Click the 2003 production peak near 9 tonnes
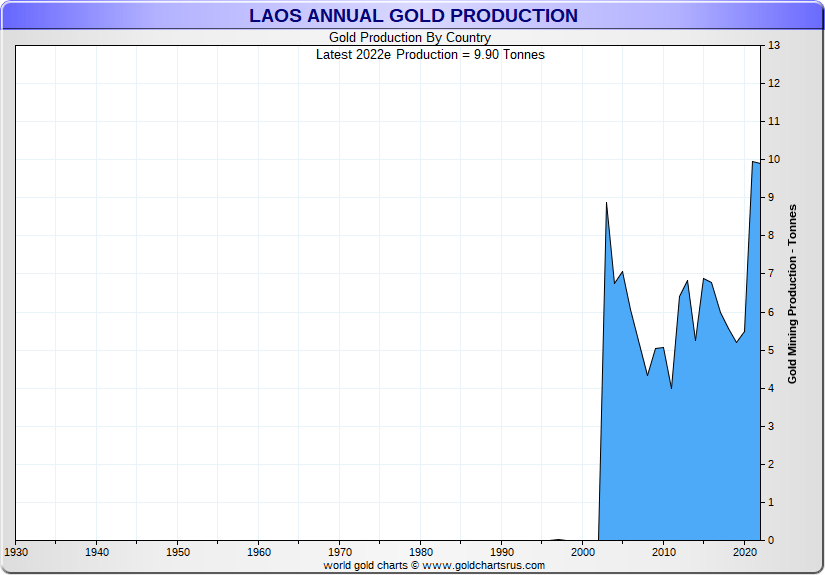This screenshot has width=825, height=575. click(x=606, y=203)
